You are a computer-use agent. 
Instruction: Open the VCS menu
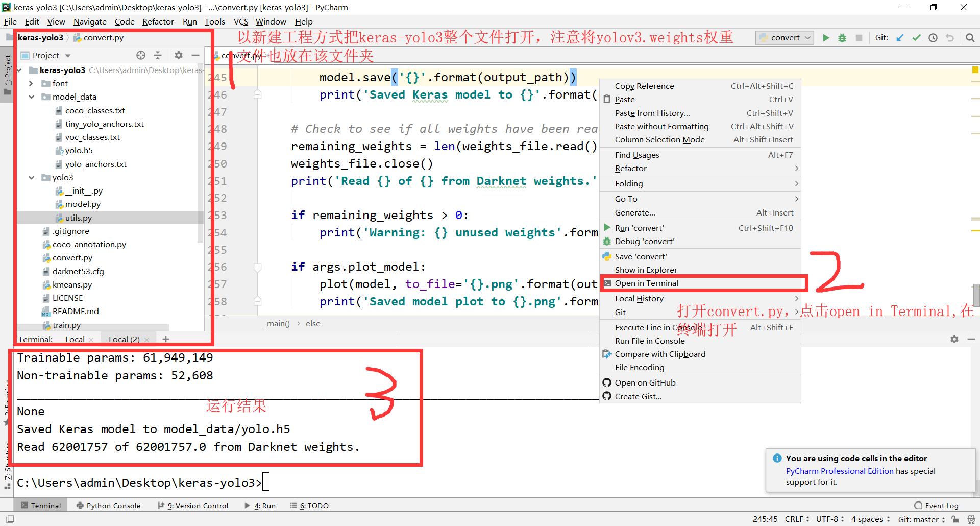click(241, 21)
